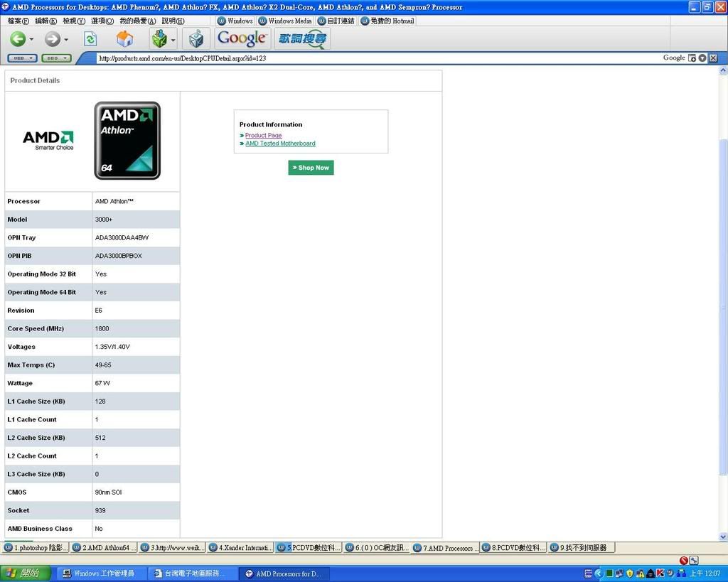
Task: Open the 檢視(V) View menu
Action: 74,21
